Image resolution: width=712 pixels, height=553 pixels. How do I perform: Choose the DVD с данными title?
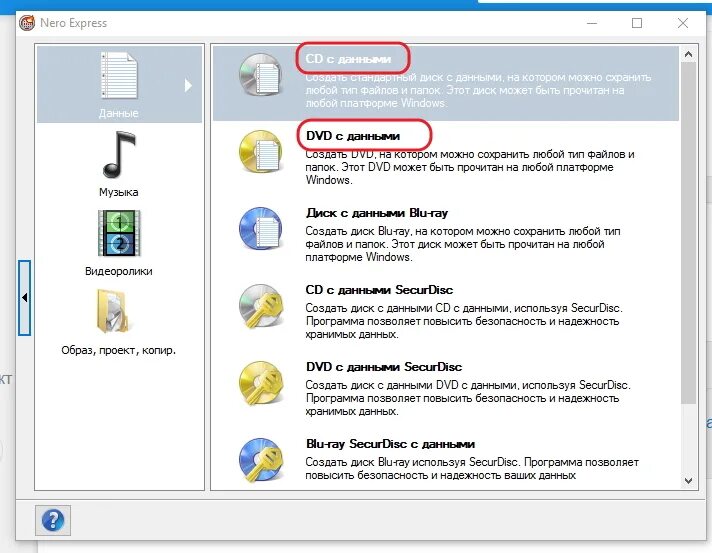(353, 136)
